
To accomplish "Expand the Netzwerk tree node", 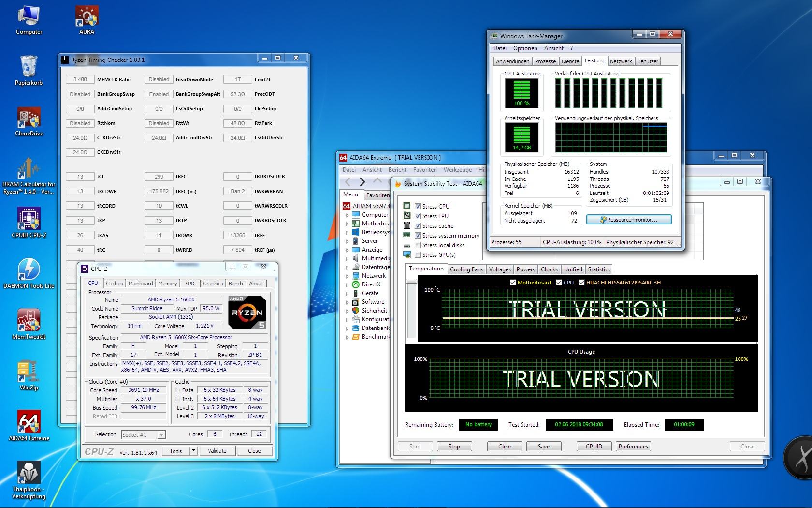I will [x=347, y=276].
